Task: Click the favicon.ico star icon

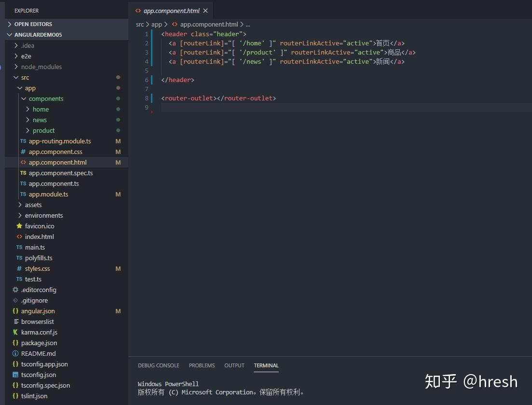Action: 19,226
